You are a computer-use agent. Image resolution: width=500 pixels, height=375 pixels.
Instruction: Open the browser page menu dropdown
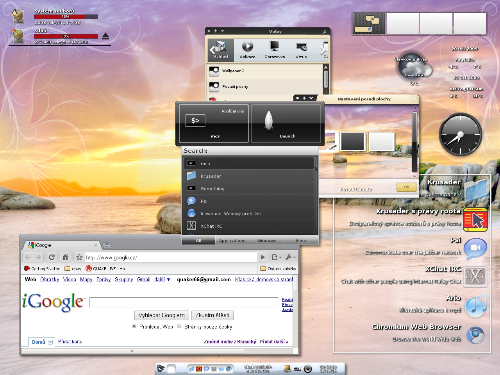coord(276,257)
